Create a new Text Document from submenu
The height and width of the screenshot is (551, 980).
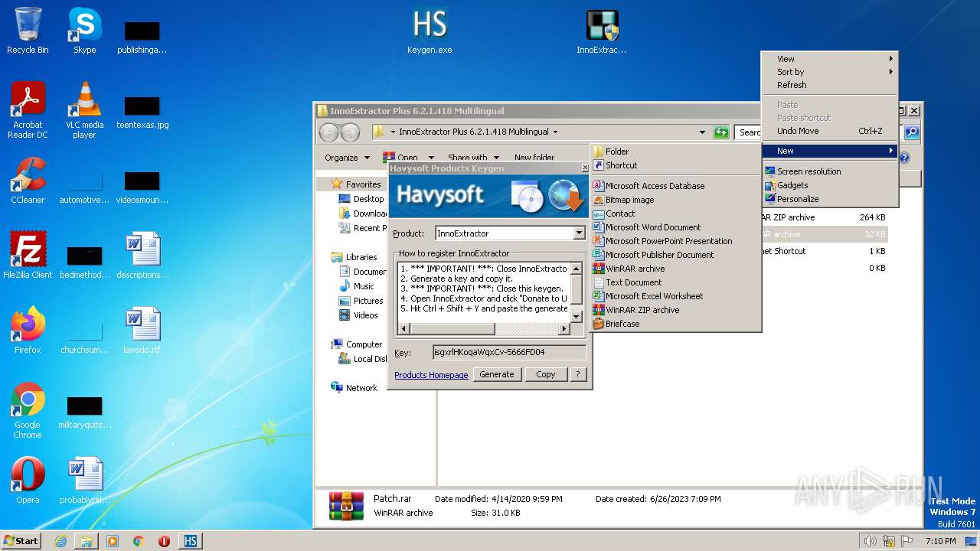676,282
